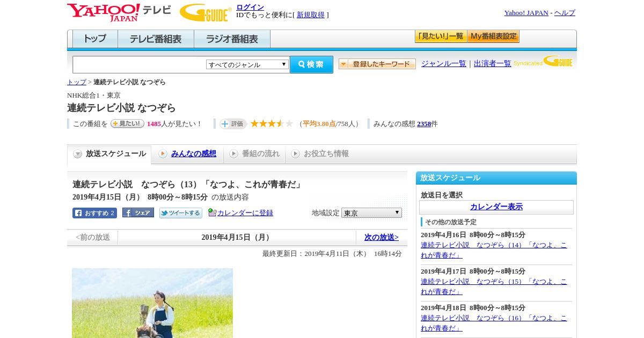Click the 1485人が見たい count text
The image size is (644, 338).
pos(174,124)
